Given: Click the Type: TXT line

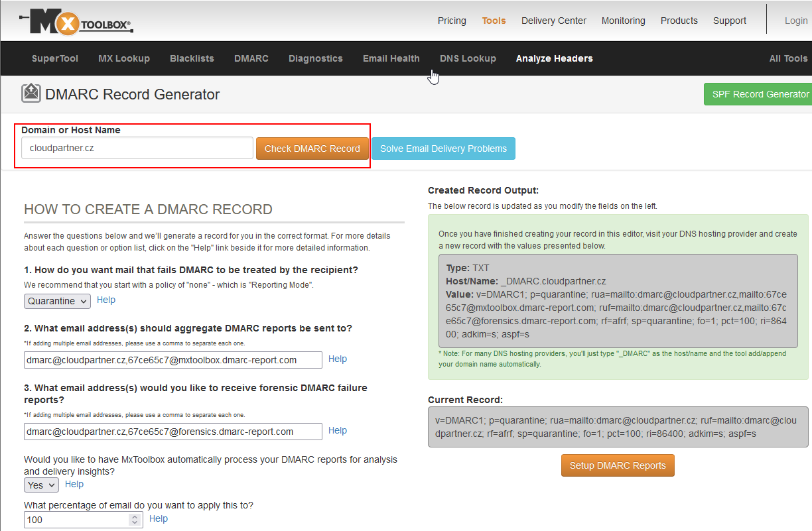Looking at the screenshot, I should pos(467,268).
